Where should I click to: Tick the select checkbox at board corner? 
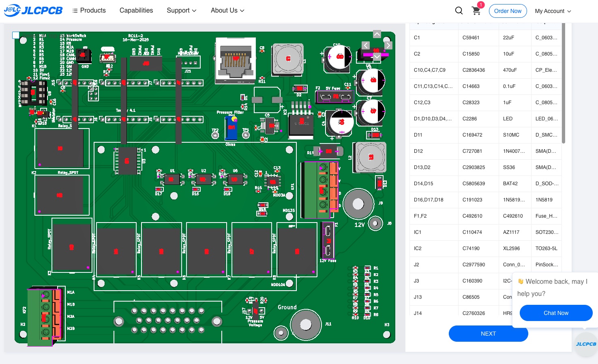tap(16, 35)
